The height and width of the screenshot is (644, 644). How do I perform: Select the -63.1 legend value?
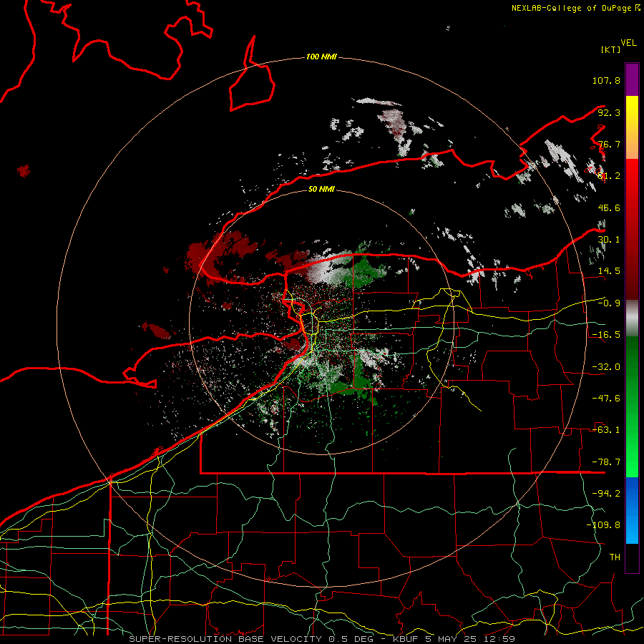(606, 430)
